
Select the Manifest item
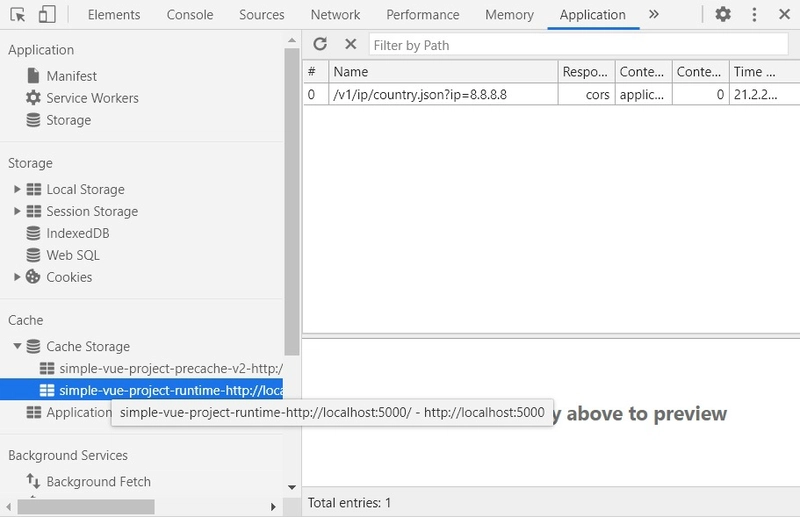(71, 76)
